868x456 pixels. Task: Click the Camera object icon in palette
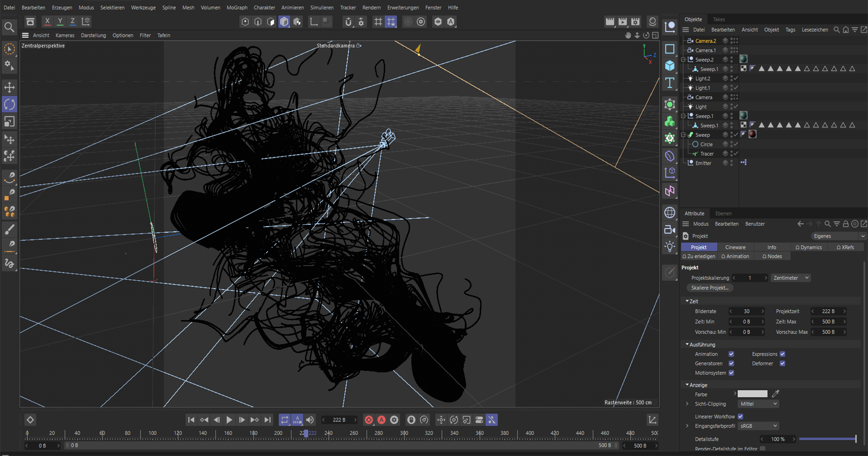(670, 230)
